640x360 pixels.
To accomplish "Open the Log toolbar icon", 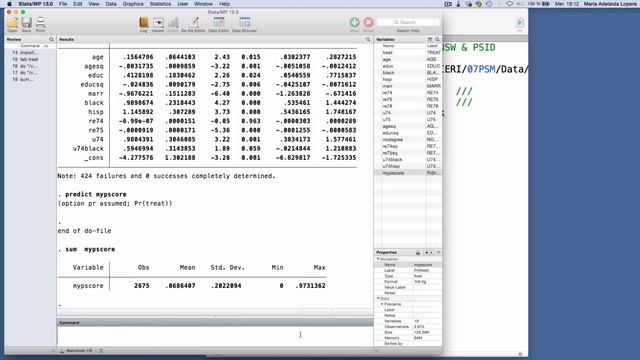I will click(144, 23).
